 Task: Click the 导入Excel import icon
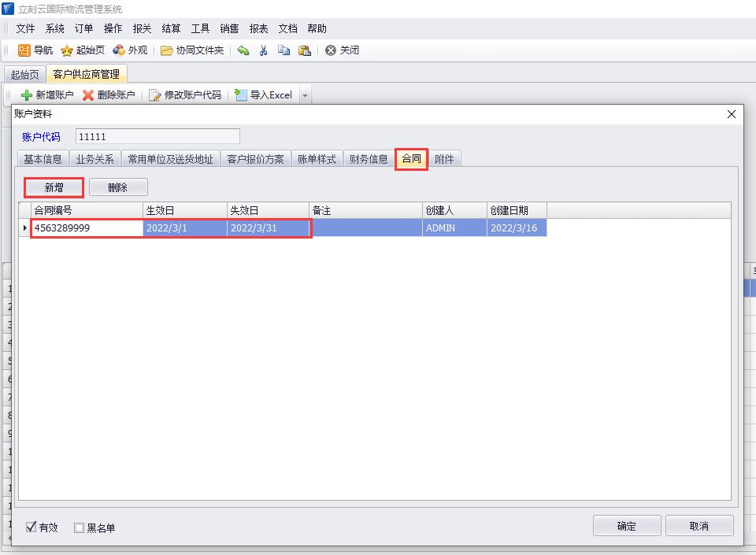coord(241,95)
